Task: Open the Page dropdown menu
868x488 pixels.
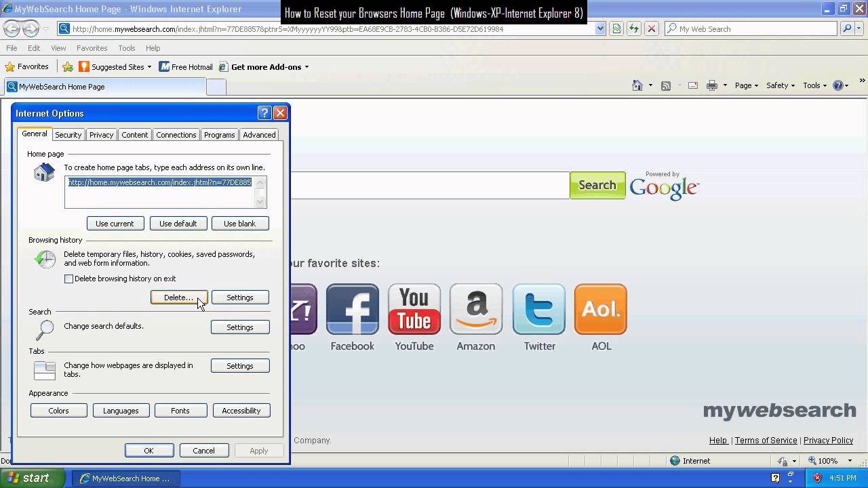Action: coord(747,85)
